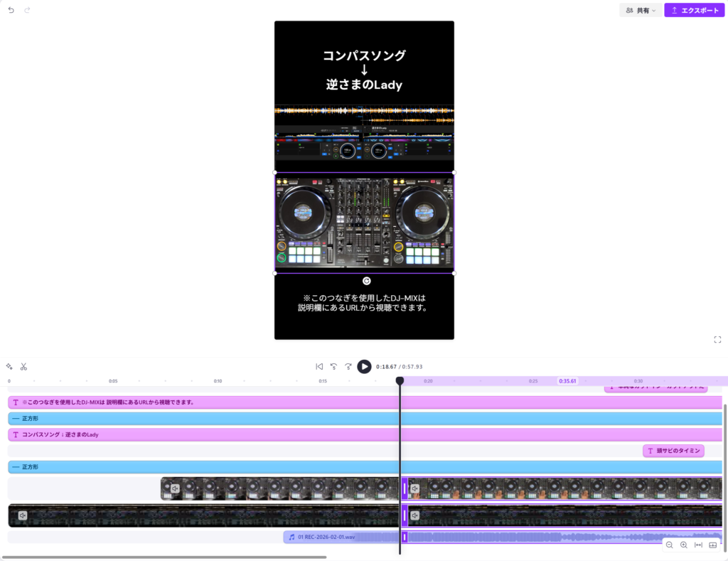
Task: Open the 共有 share dropdown
Action: pos(641,11)
